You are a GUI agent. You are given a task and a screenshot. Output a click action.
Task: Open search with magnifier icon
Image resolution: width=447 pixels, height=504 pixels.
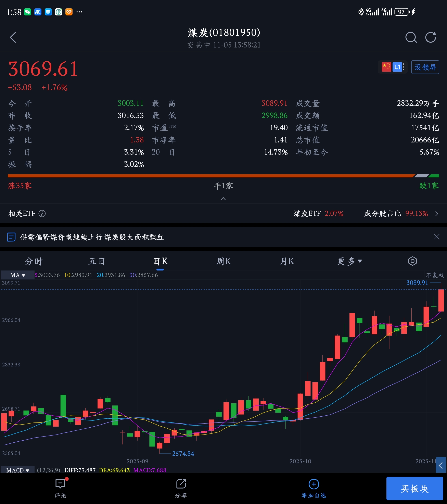click(x=411, y=37)
